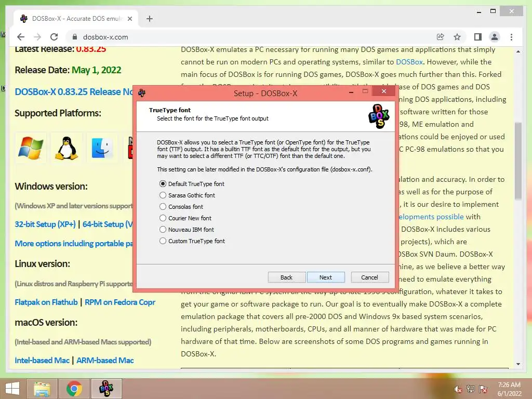Viewport: 532px width, 399px height.
Task: Click the browser forward arrow
Action: (37, 37)
